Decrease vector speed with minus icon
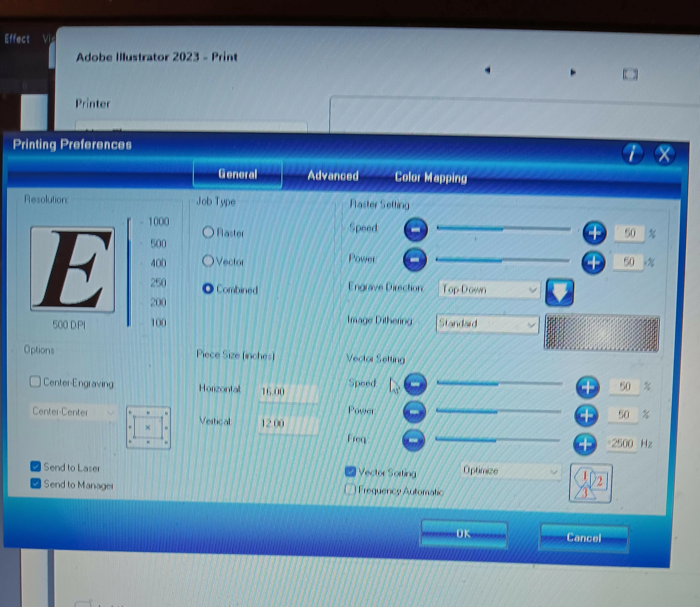This screenshot has width=700, height=607. 415,384
